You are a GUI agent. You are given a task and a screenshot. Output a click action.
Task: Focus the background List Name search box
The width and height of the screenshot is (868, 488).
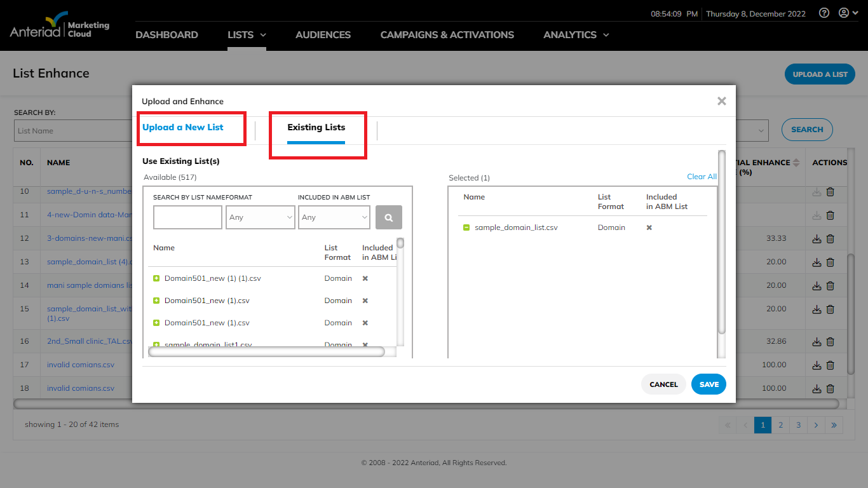(72, 131)
